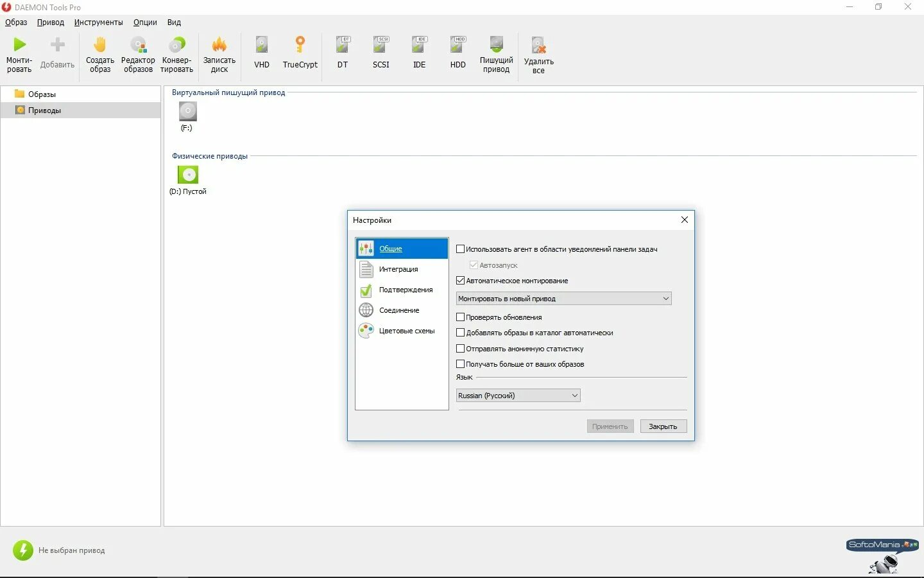The width and height of the screenshot is (924, 578).
Task: Click the VHD toolbar icon
Action: click(262, 44)
